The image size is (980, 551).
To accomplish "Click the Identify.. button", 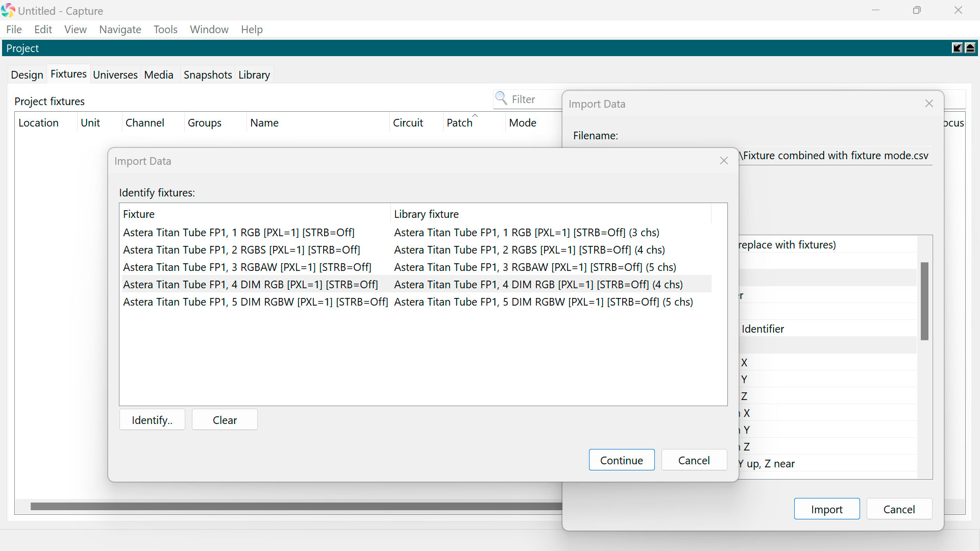I will coord(152,420).
